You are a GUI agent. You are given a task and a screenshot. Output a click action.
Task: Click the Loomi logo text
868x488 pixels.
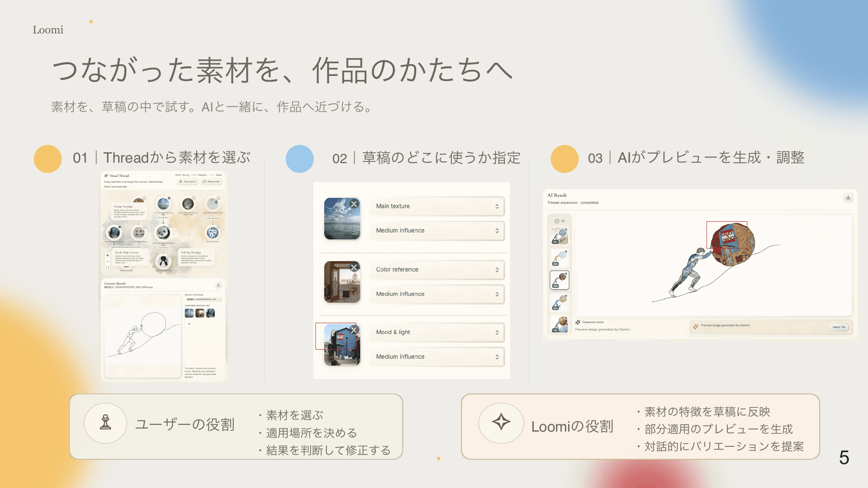pos(48,30)
